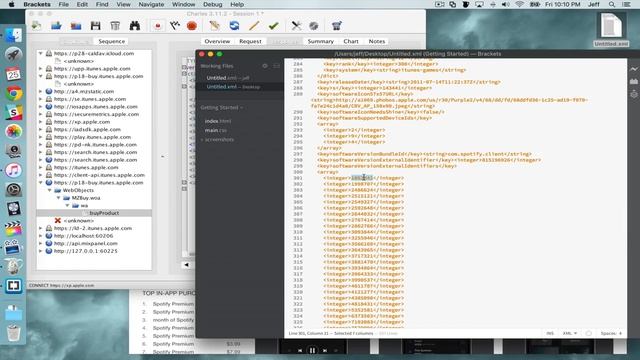
Task: Click the green checkmark Validate icon
Action: 273,26
